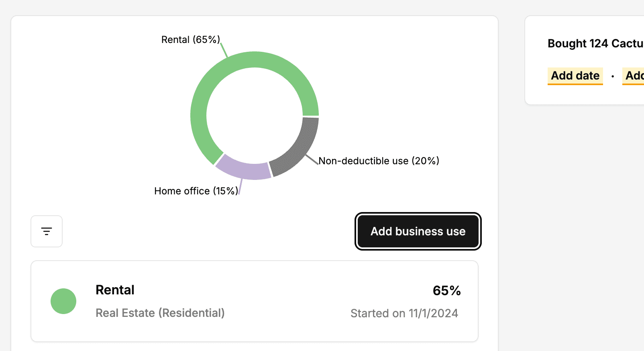This screenshot has width=644, height=351.
Task: Click Real Estate (Residential) subtitle
Action: pos(160,313)
